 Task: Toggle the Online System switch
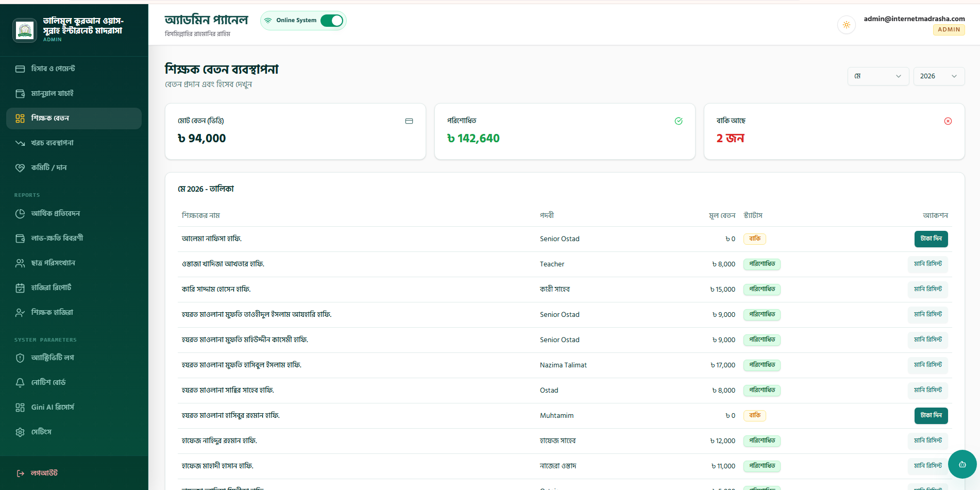click(332, 21)
